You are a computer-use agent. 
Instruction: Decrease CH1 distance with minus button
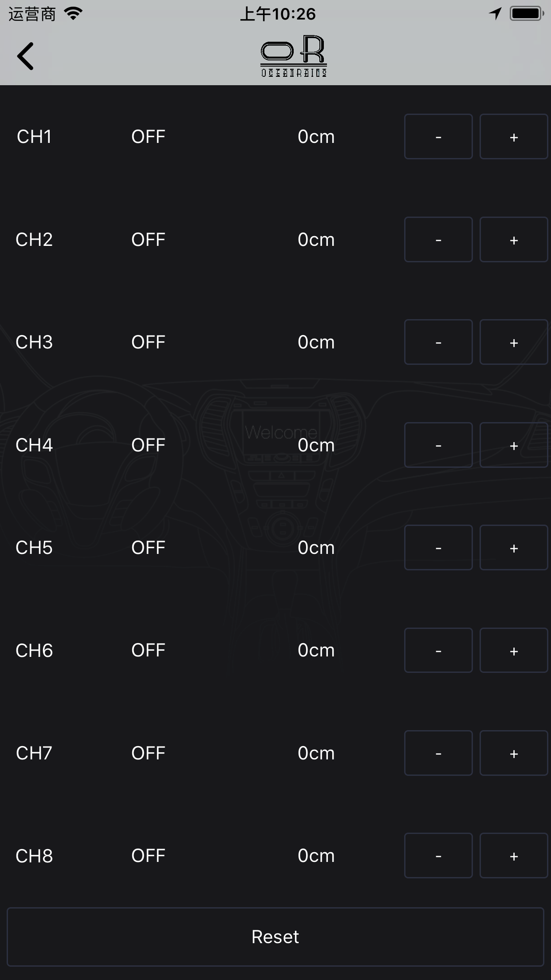tap(438, 137)
